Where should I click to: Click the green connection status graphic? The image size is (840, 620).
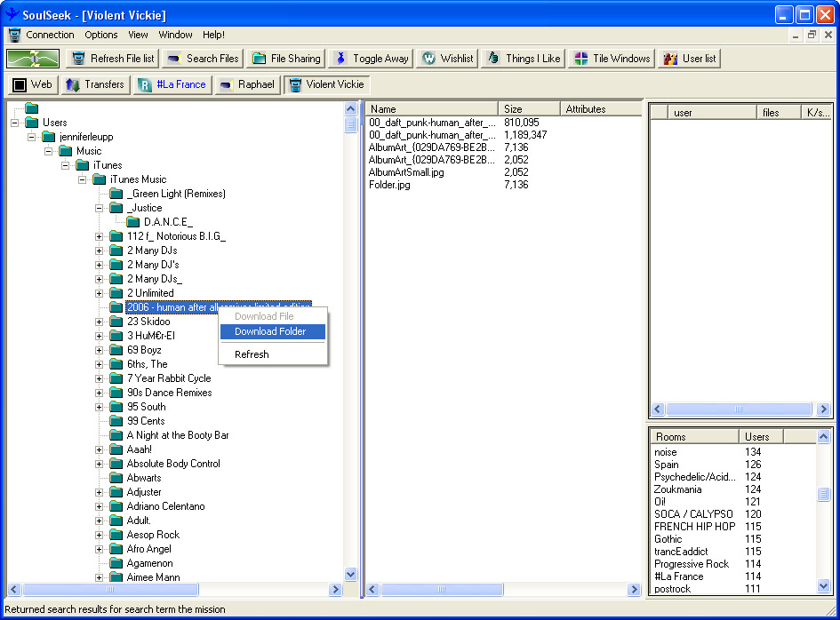pos(33,59)
